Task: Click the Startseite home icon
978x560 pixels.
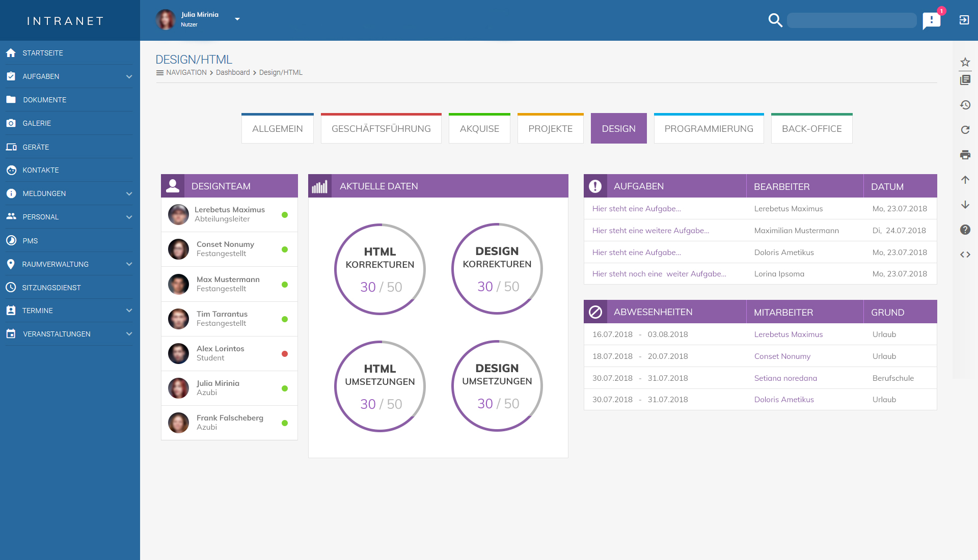Action: pyautogui.click(x=11, y=53)
